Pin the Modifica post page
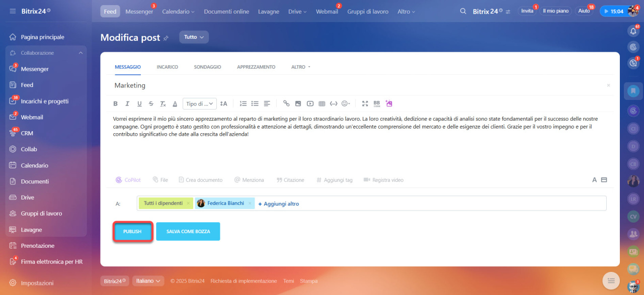Viewport: 644px width, 295px height. pos(166,38)
